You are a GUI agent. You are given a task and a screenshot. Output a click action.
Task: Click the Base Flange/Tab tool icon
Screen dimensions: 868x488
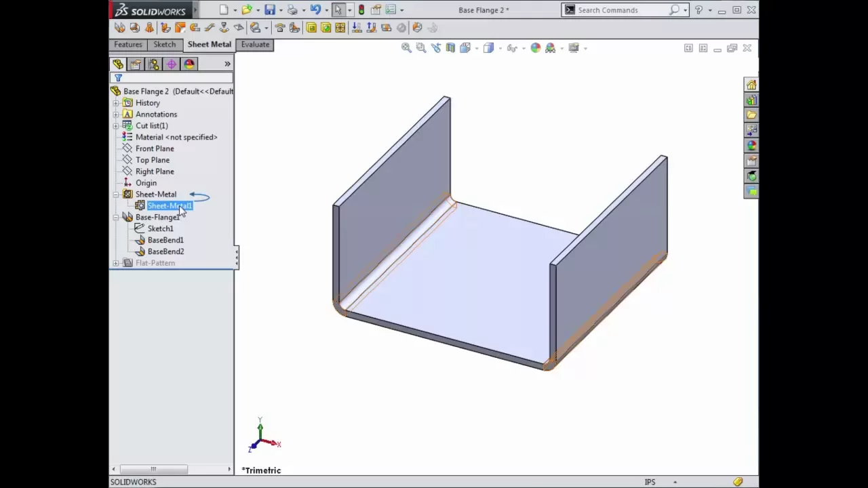tap(120, 28)
